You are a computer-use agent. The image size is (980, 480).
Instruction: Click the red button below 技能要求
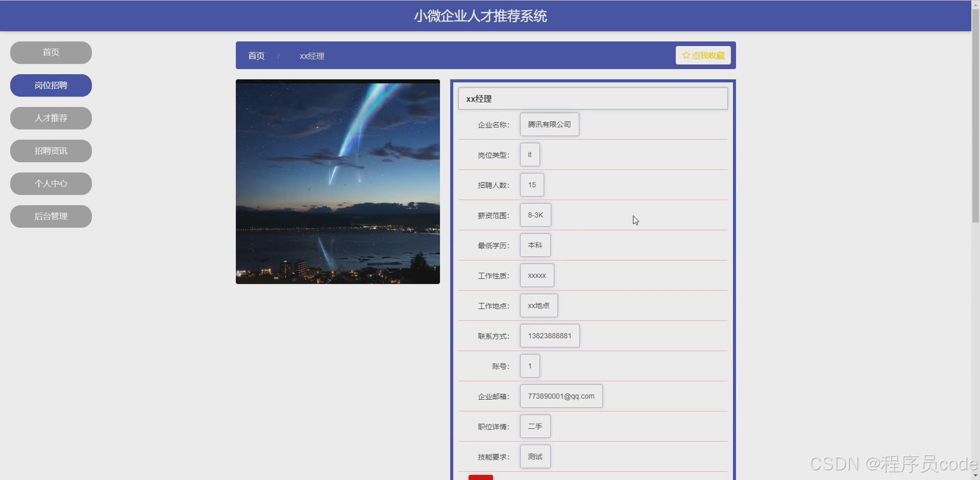(480, 478)
